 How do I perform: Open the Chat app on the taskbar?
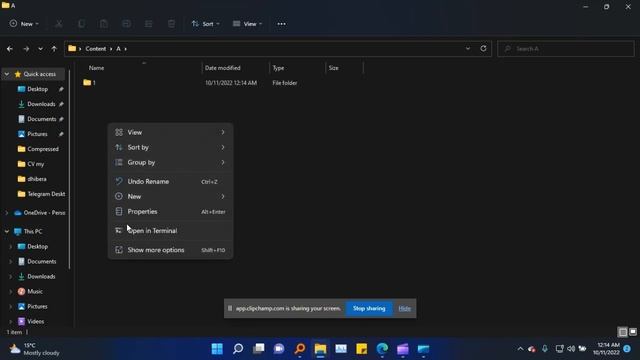coord(279,349)
